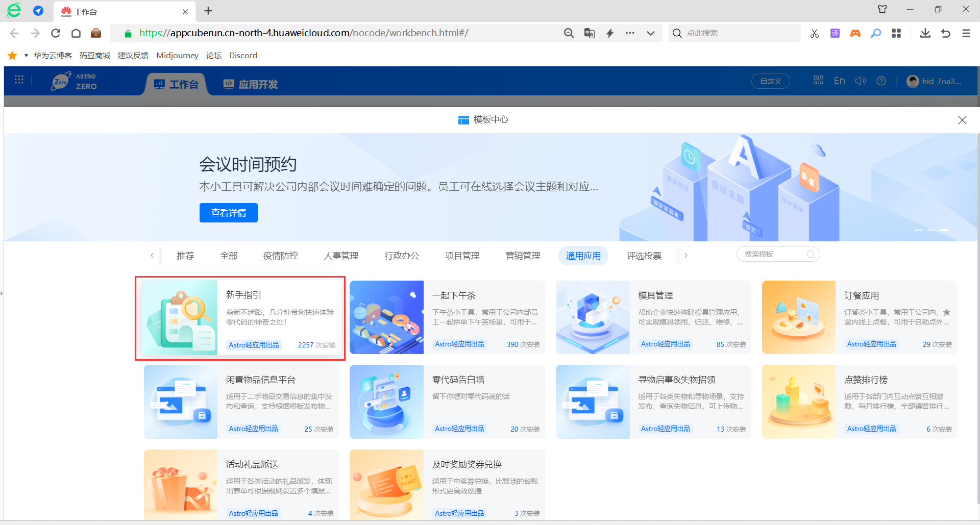Open the 模具管理 template thumbnail
Screen dimensions: 980x525
tap(593, 317)
